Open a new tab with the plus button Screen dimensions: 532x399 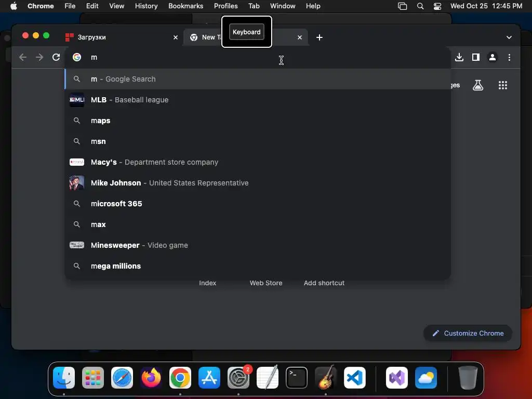320,37
